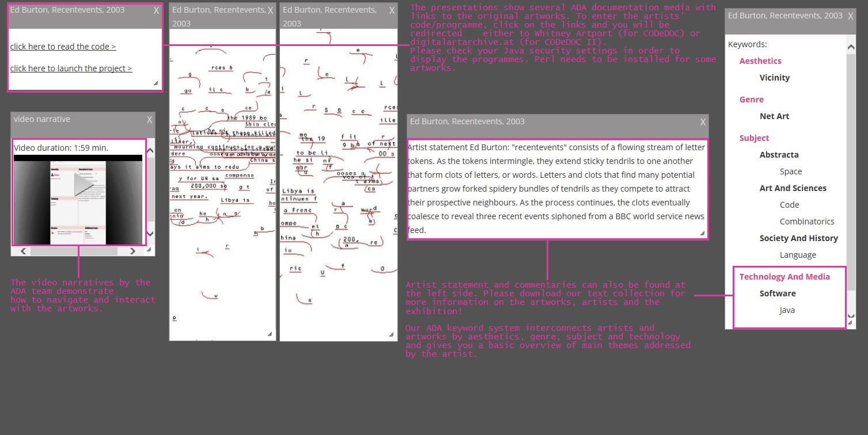This screenshot has height=435, width=868.
Task: Play the video narrative clip
Action: coord(84,184)
